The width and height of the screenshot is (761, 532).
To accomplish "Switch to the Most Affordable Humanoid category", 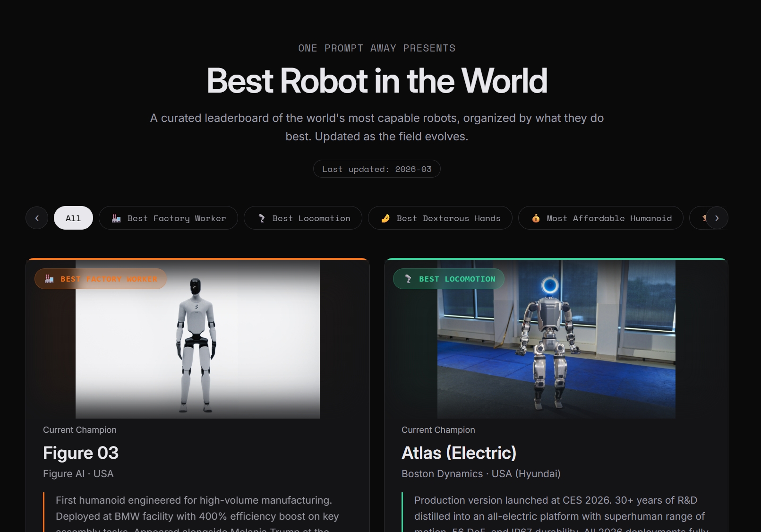I will pyautogui.click(x=600, y=218).
